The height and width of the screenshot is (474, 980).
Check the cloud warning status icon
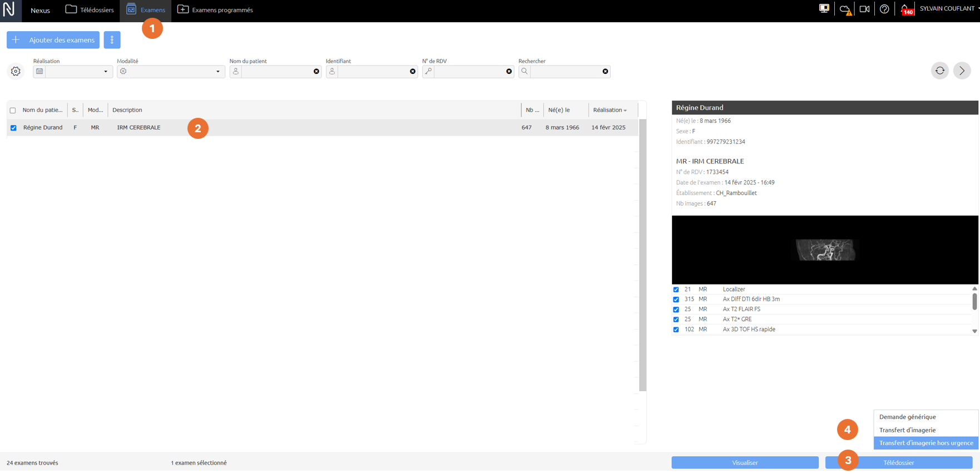pyautogui.click(x=845, y=9)
